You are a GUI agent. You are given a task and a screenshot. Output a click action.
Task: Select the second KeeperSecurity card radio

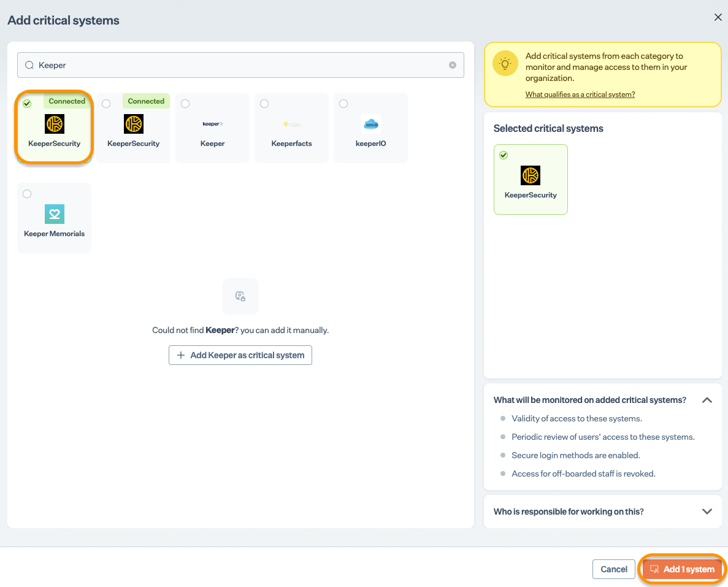106,104
